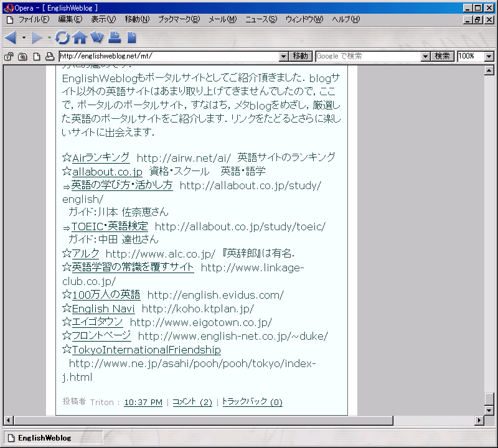498x448 pixels.
Task: Click the vertical scrollbar thumb
Action: click(489, 399)
